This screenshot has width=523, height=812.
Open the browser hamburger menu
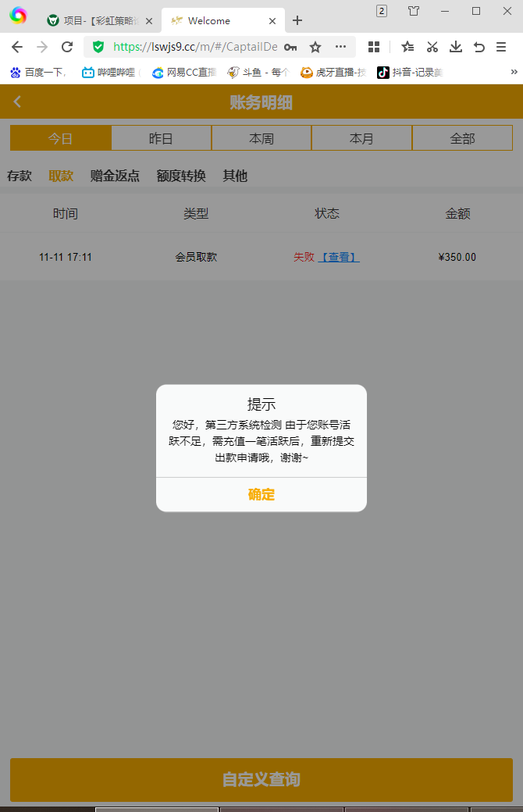(501, 47)
